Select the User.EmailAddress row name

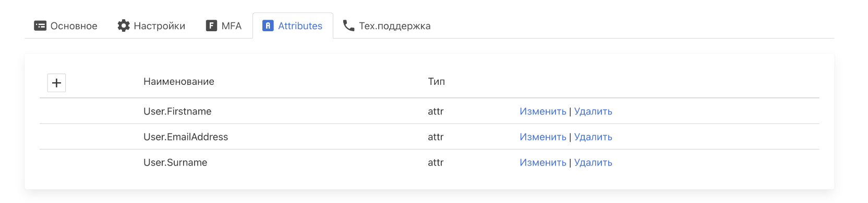click(186, 137)
